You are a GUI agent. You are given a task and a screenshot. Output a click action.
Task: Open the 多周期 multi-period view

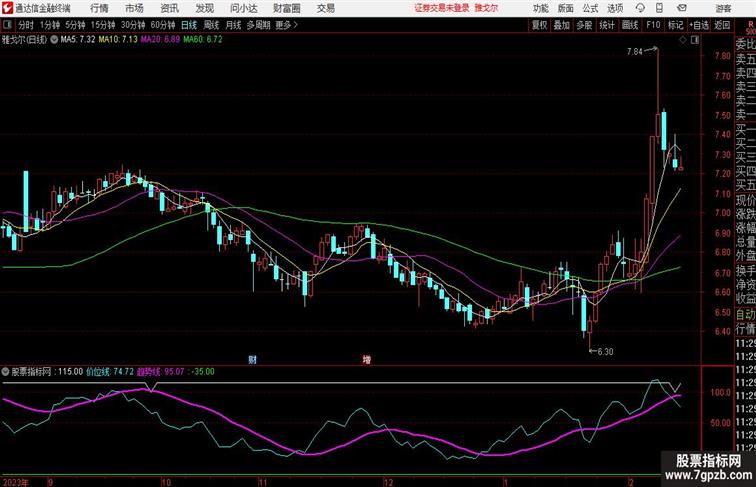[258, 25]
